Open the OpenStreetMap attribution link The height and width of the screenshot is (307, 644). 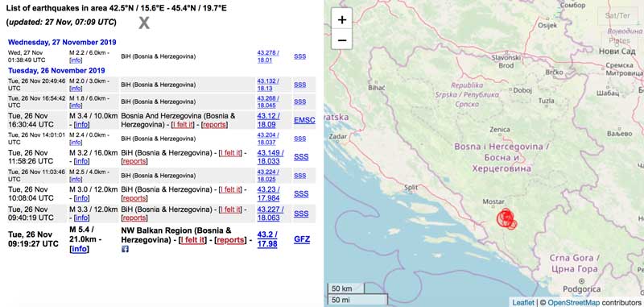(574, 302)
